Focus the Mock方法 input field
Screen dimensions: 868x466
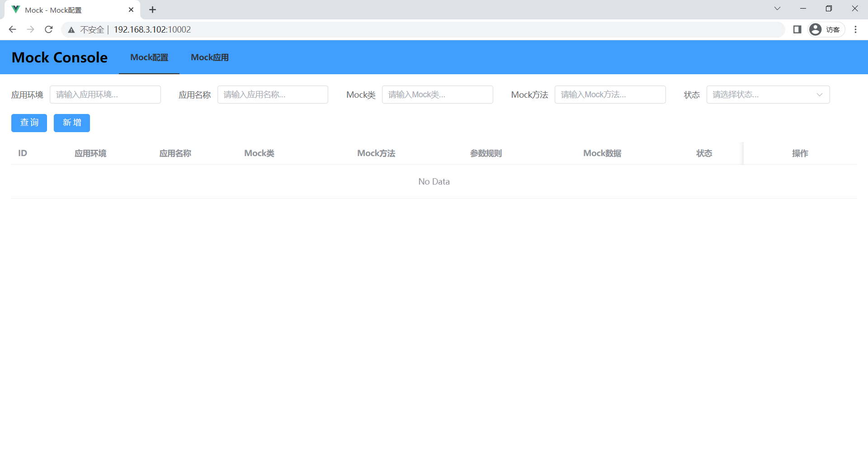tap(610, 95)
